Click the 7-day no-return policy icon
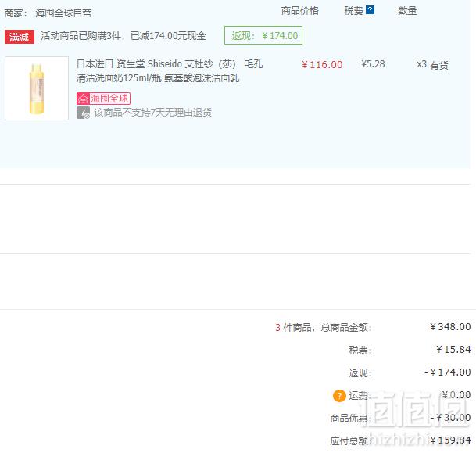This screenshot has width=476, height=453. coord(83,113)
